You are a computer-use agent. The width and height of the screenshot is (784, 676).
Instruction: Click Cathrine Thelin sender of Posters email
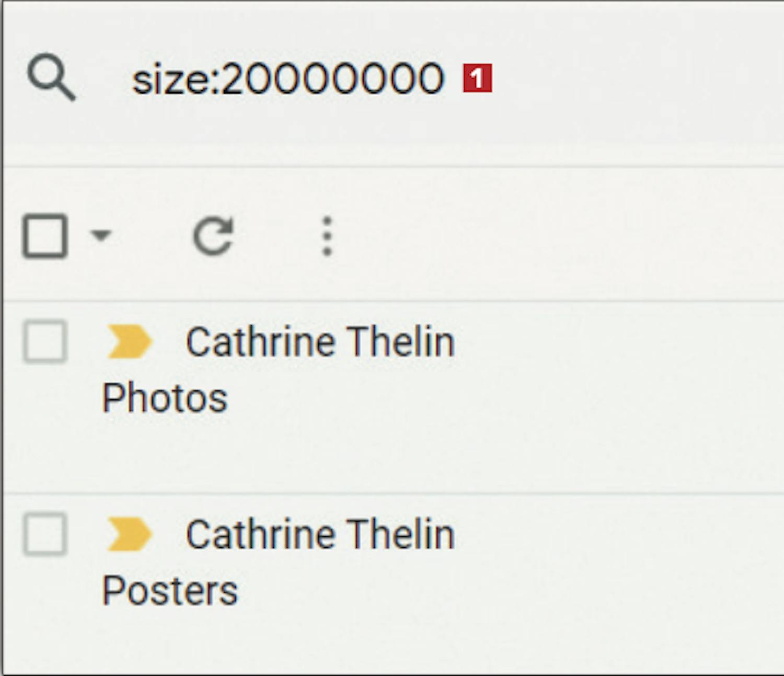(320, 534)
